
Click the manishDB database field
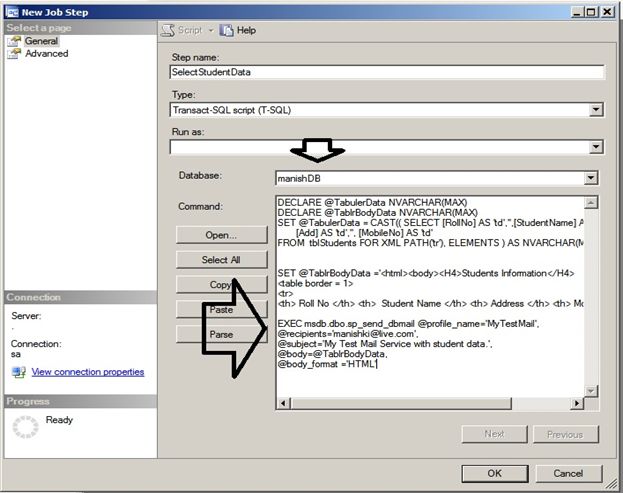pyautogui.click(x=430, y=178)
